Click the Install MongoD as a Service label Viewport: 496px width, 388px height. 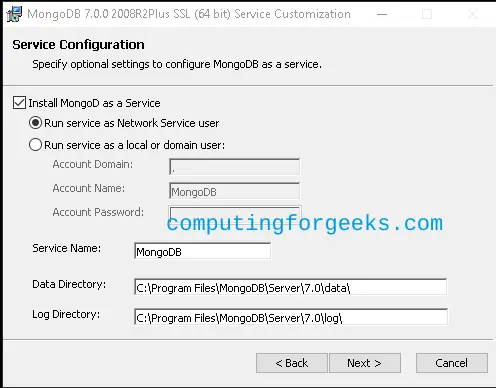[94, 103]
